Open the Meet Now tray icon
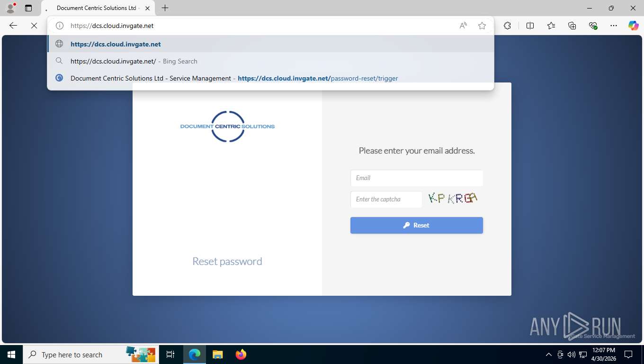 coord(560,355)
